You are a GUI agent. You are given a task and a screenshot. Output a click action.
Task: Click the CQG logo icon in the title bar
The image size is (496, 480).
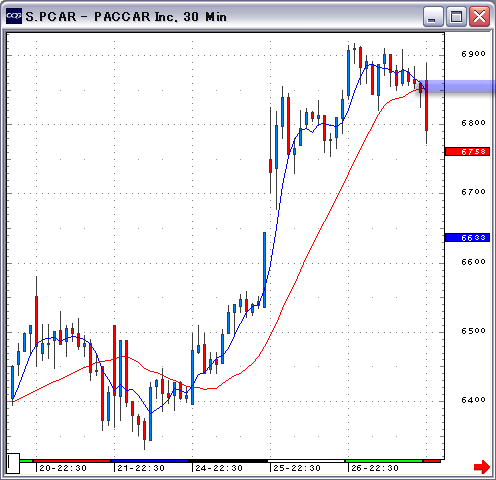(14, 16)
